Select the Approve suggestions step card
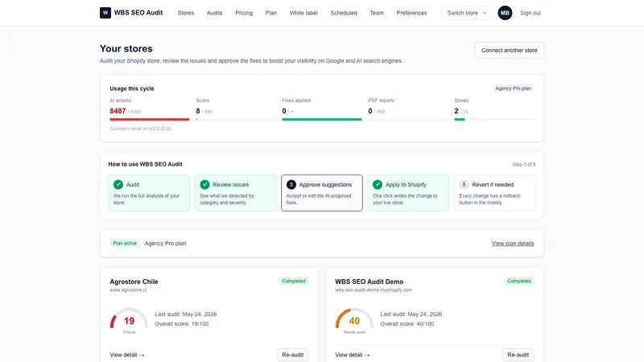This screenshot has width=644, height=362. tap(322, 193)
